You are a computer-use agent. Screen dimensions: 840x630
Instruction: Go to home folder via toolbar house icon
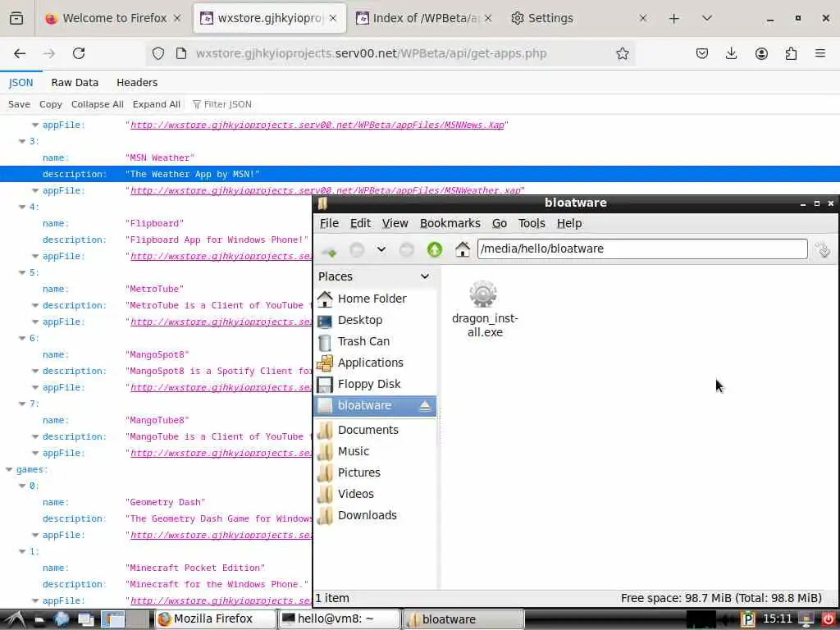coord(463,249)
